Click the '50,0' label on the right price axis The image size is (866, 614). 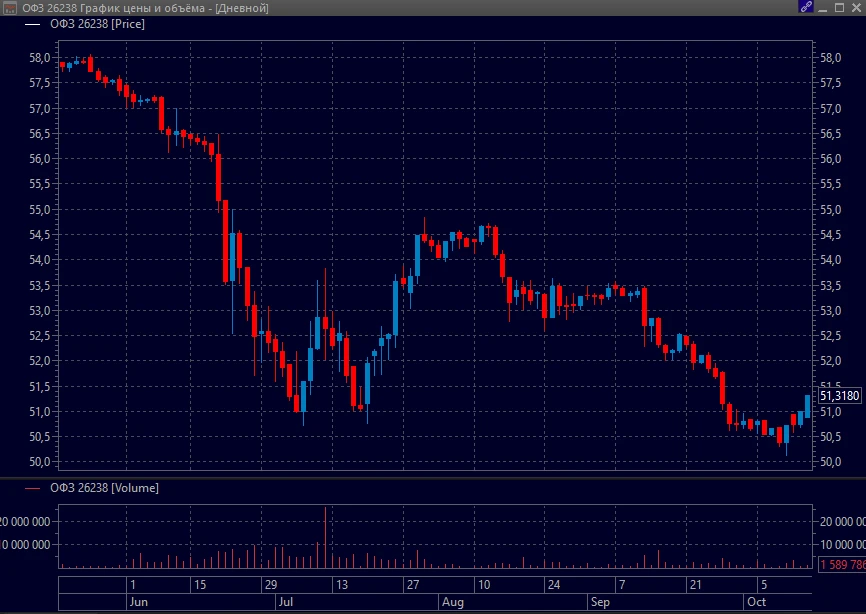point(831,462)
